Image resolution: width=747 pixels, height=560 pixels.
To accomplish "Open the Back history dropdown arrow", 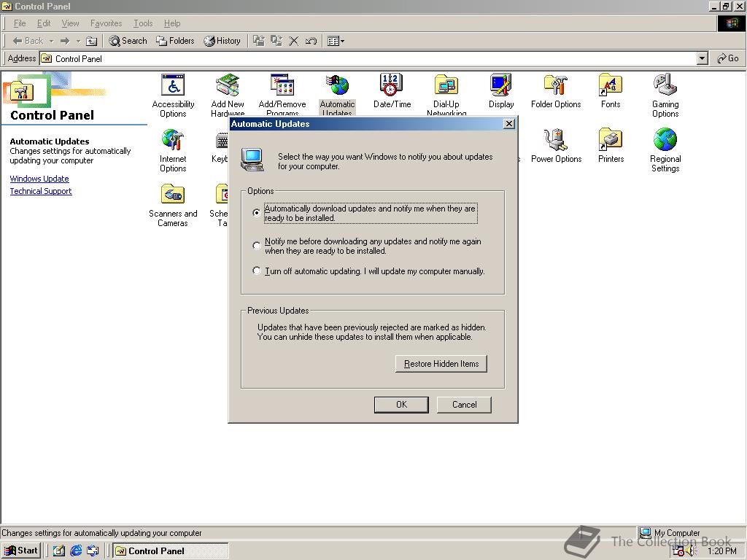I will pos(51,42).
